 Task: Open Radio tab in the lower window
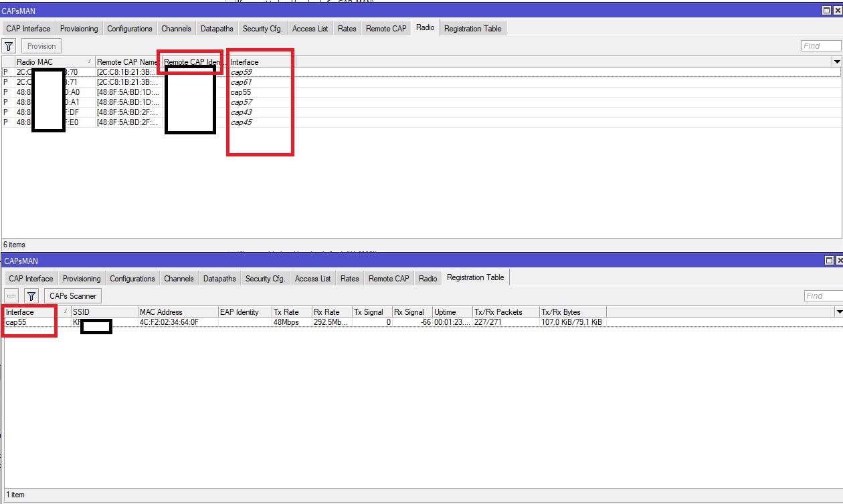[x=428, y=279]
